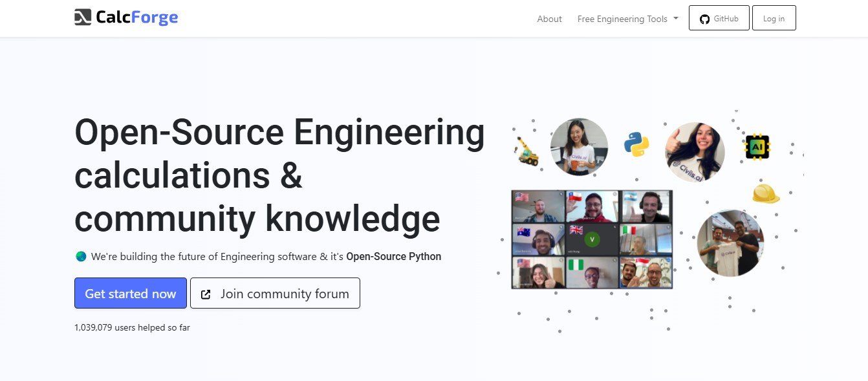Click the yellow hard hat icon
Image resolution: width=868 pixels, height=381 pixels.
click(x=765, y=193)
